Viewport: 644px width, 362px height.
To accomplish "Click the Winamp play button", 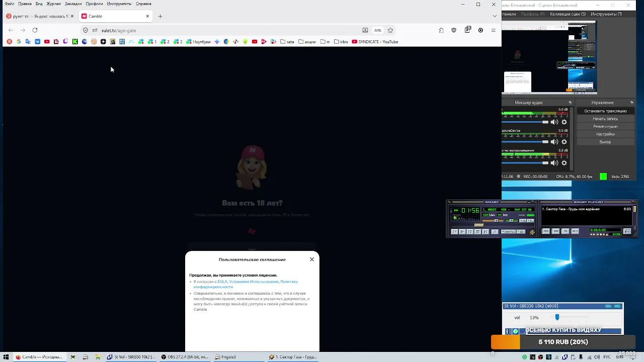I will click(x=462, y=232).
